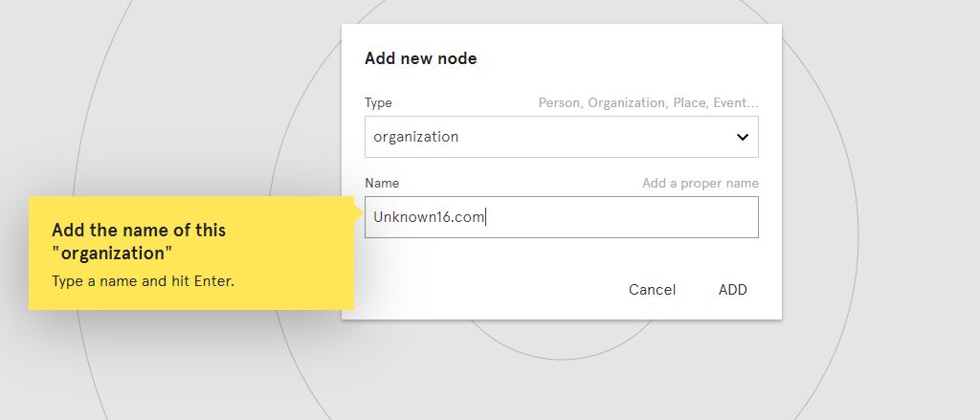Click the 'Add new node' dialog title
This screenshot has height=420, width=980.
pyautogui.click(x=421, y=58)
